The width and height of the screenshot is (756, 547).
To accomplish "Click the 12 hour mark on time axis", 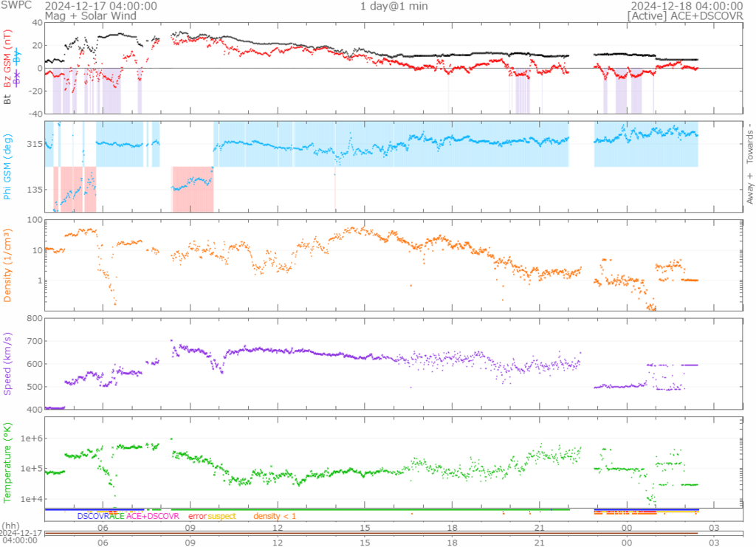I will tap(278, 529).
